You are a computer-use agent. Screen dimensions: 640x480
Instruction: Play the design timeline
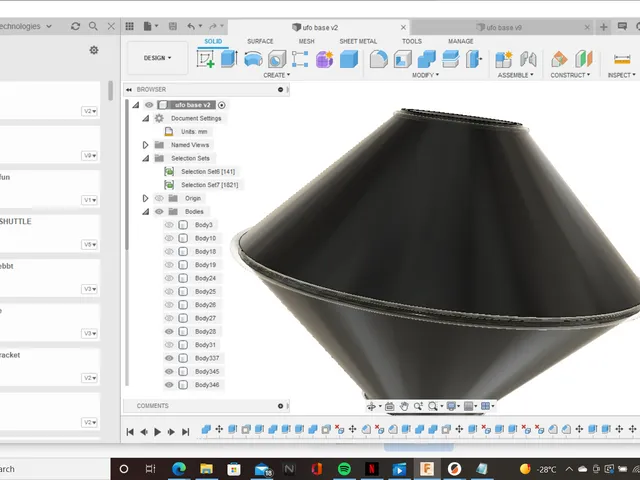[x=158, y=432]
